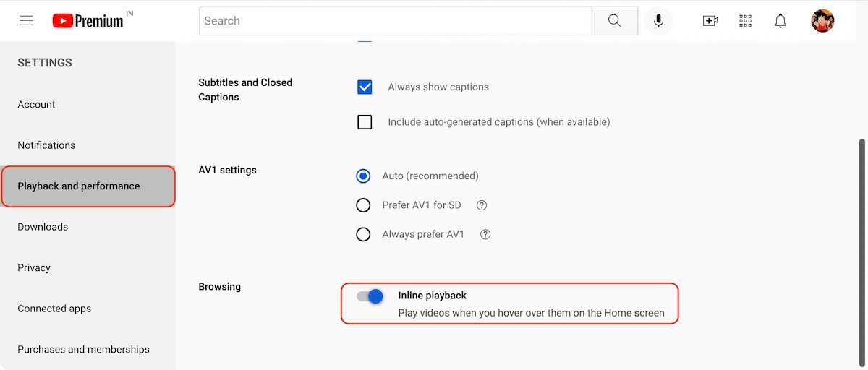Viewport: 868px width, 370px height.
Task: Select Prefer AV1 for SD option
Action: pos(363,205)
